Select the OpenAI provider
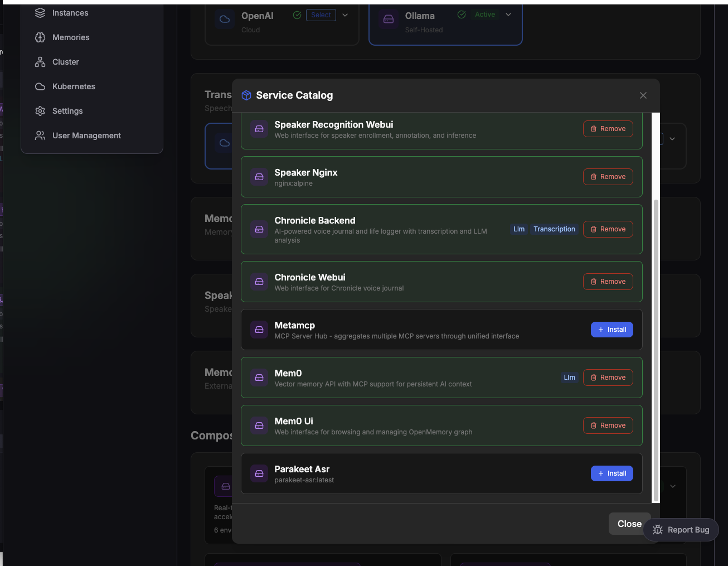 [321, 15]
